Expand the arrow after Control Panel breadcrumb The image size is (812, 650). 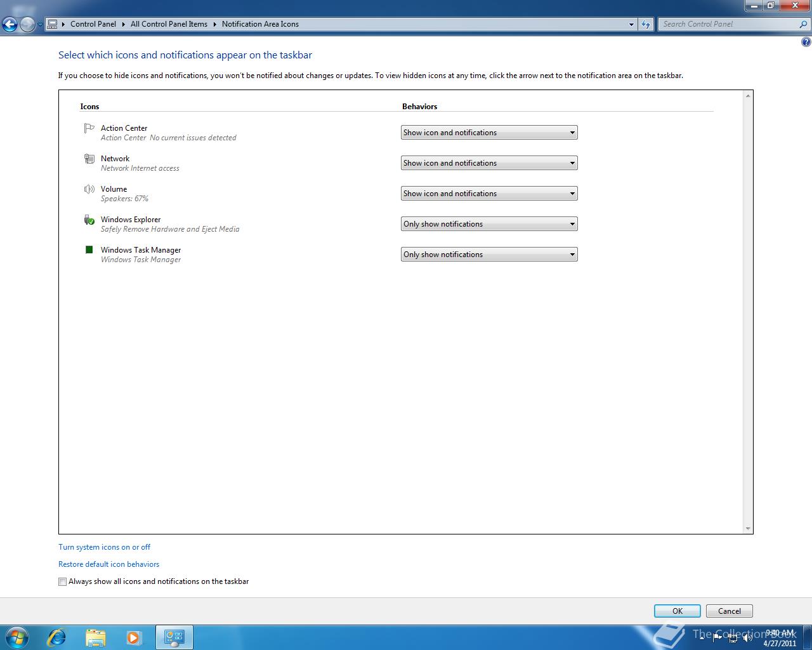tap(124, 24)
